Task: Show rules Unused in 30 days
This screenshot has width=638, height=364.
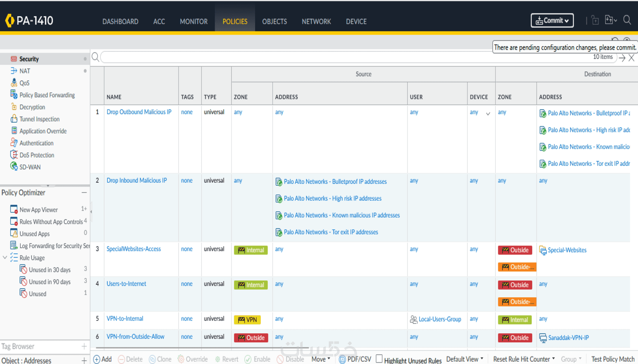Action: (50, 270)
